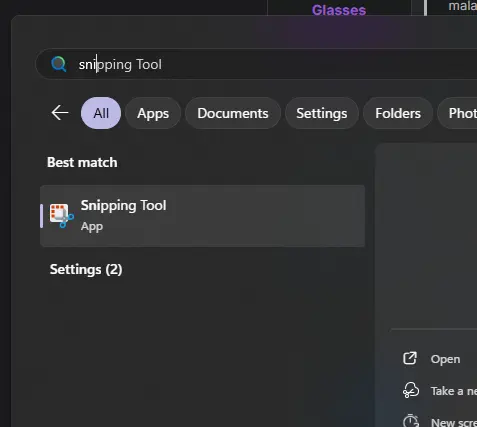
Task: Choose the Open action label
Action: (445, 359)
